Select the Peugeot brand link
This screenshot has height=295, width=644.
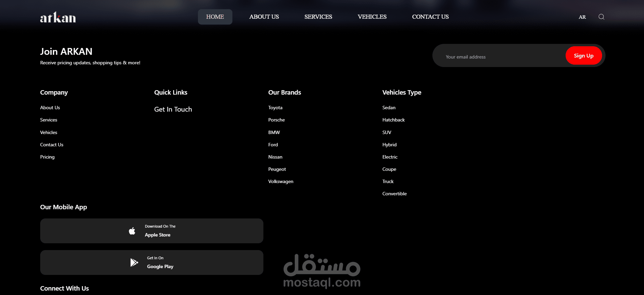point(277,169)
